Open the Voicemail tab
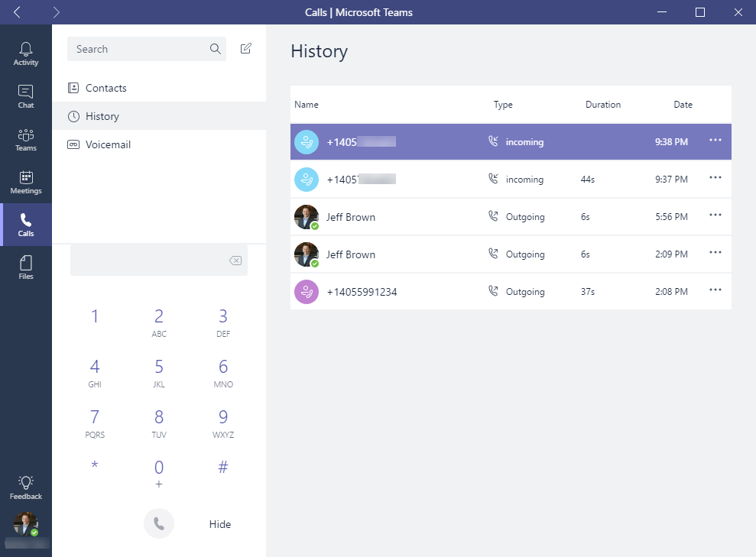The image size is (756, 557). [159, 144]
